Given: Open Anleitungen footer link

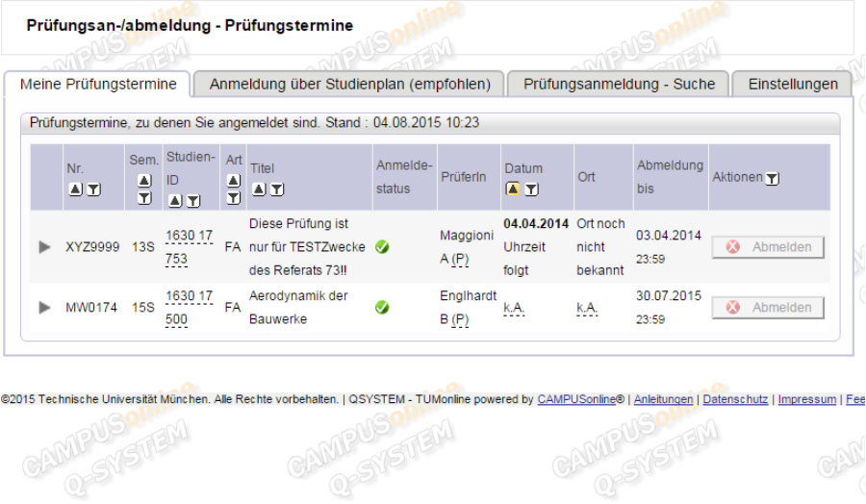Looking at the screenshot, I should pyautogui.click(x=663, y=399).
